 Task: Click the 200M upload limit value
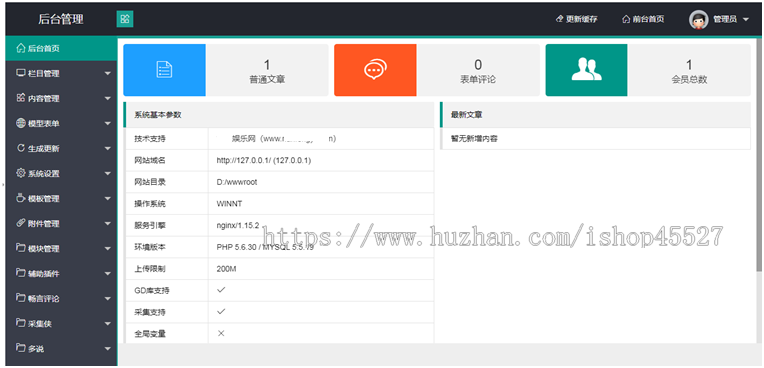pyautogui.click(x=227, y=269)
